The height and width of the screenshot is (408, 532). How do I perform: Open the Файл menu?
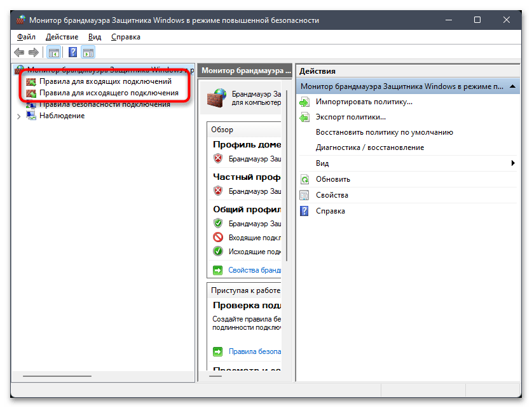[x=26, y=37]
